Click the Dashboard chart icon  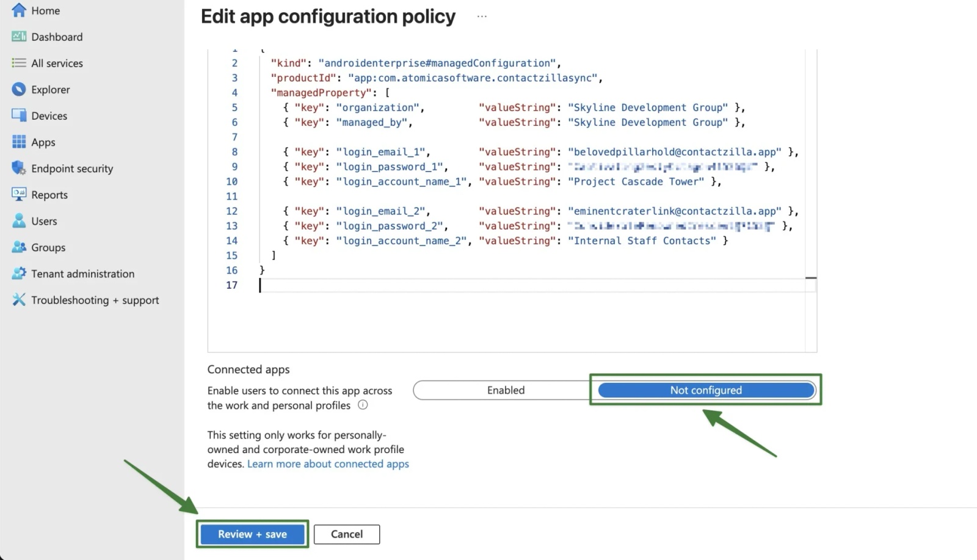19,37
